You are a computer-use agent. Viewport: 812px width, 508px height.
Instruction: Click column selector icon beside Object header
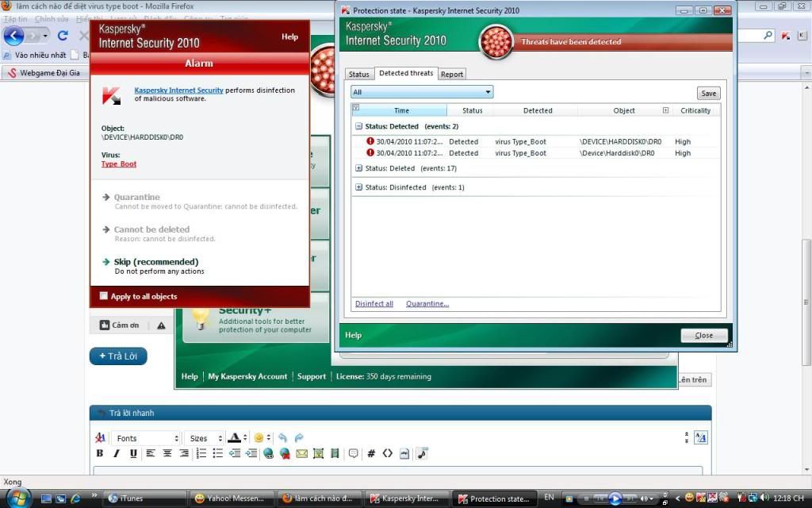(x=665, y=110)
